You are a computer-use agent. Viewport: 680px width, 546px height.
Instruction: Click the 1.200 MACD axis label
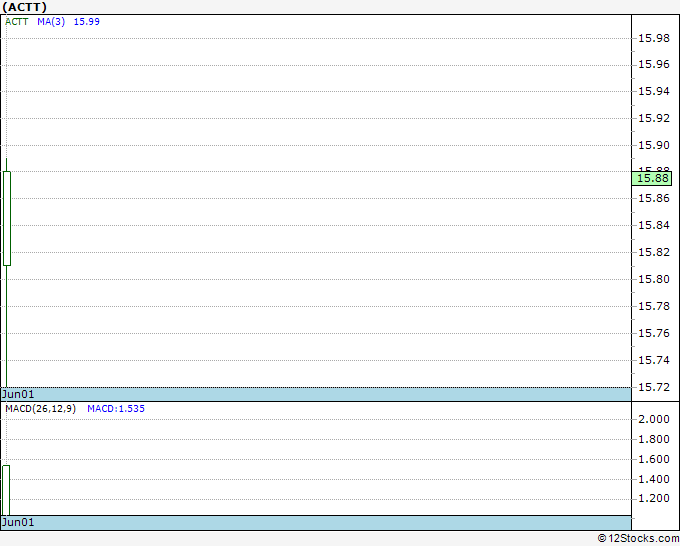pos(654,498)
